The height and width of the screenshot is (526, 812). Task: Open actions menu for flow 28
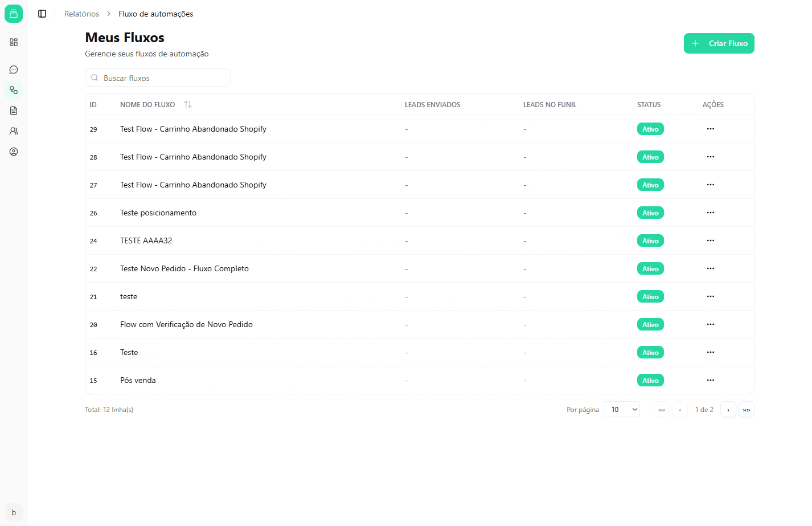(711, 157)
